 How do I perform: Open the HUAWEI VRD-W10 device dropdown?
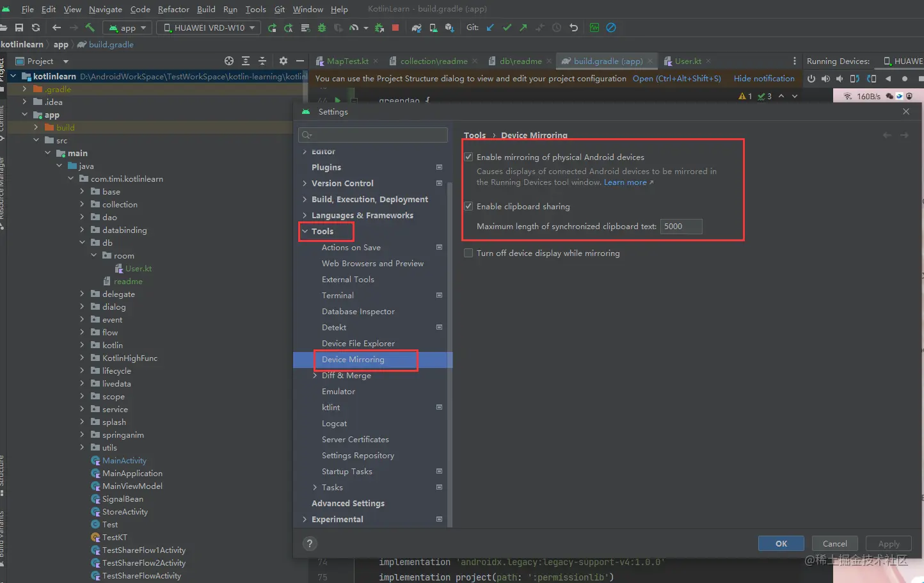pyautogui.click(x=209, y=28)
